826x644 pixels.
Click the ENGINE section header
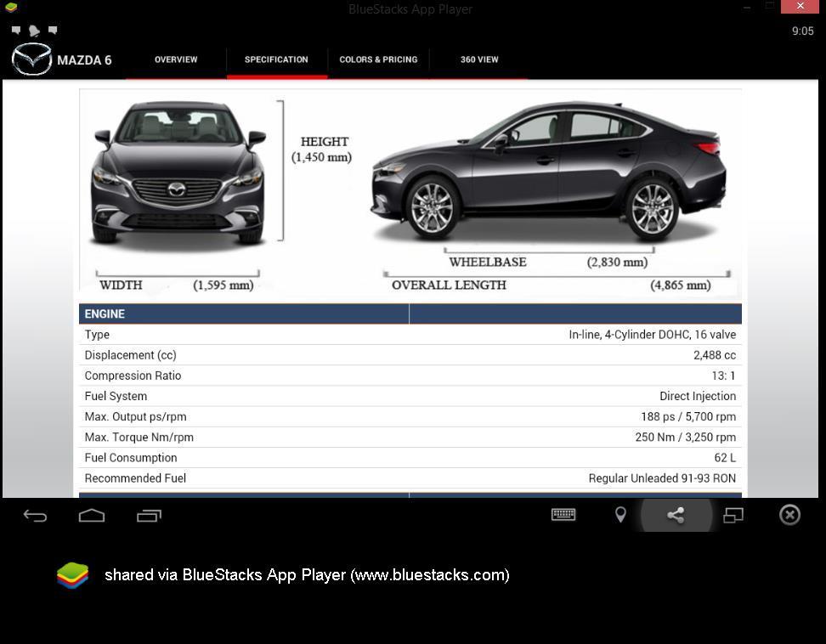105,314
